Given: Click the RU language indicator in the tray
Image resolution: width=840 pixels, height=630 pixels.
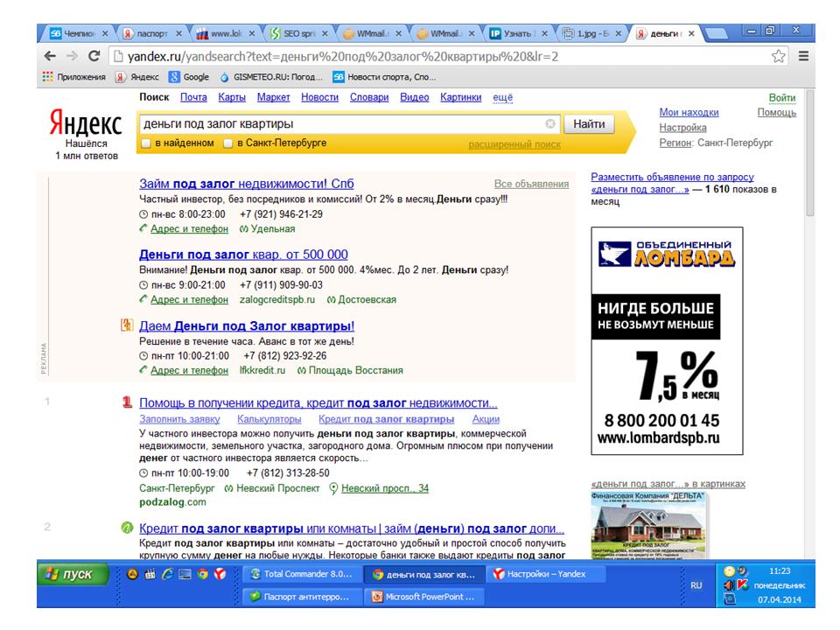Looking at the screenshot, I should tap(696, 585).
